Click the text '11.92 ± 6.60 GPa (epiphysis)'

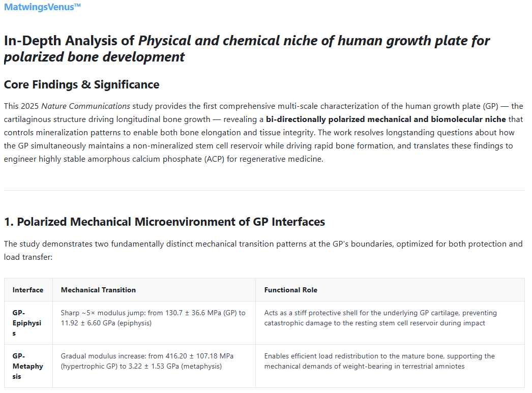106,323
